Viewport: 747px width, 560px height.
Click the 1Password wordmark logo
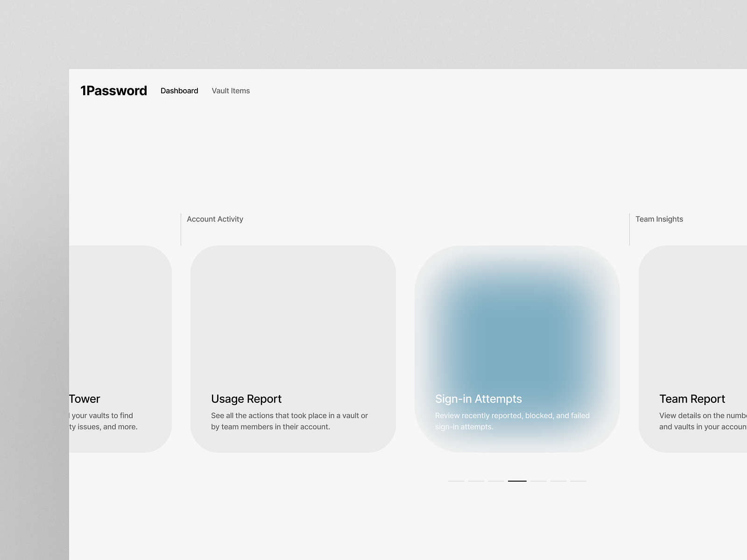[114, 91]
